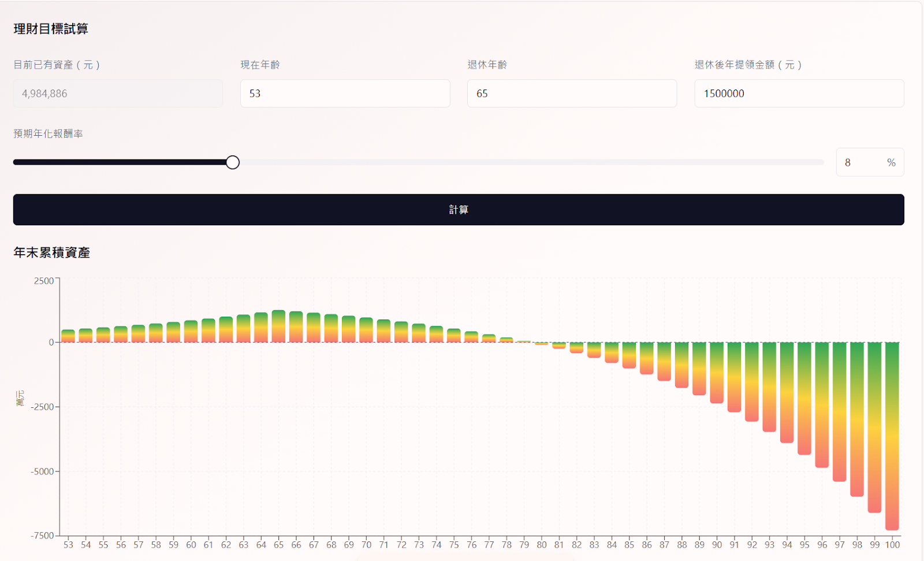The width and height of the screenshot is (924, 561).
Task: Focus the 退休年齡 input field showing 65
Action: (x=572, y=94)
